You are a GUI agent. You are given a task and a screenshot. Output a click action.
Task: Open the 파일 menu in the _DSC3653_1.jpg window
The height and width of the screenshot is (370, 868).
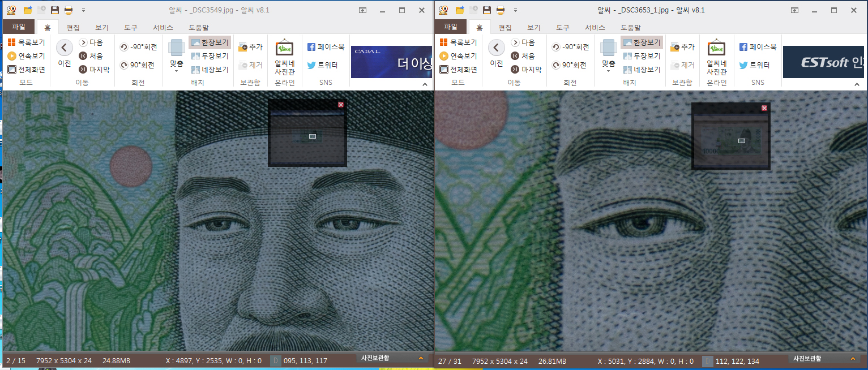(x=451, y=27)
